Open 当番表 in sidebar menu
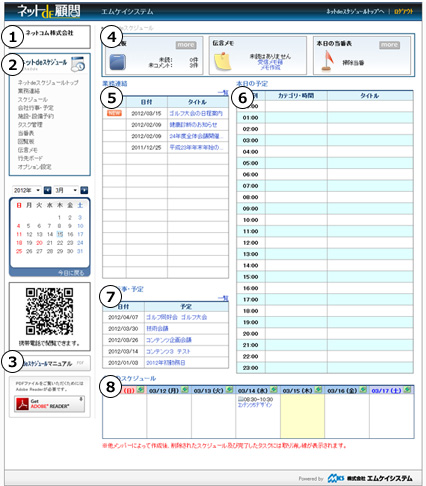The height and width of the screenshot is (486, 426). click(26, 133)
